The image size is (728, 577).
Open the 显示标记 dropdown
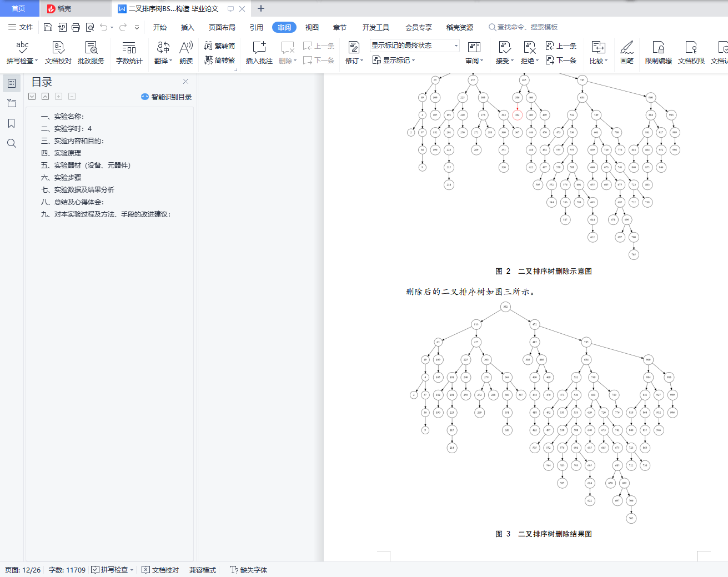(394, 60)
